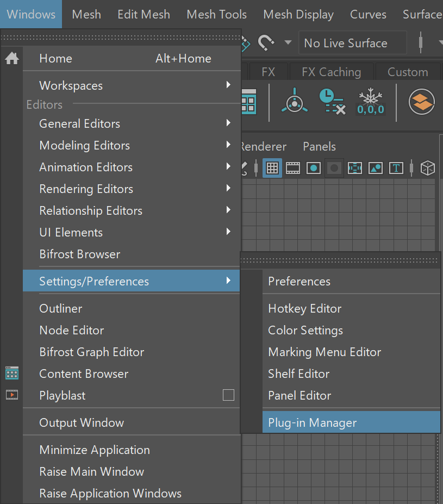Open the Mesh Tools menu
Image resolution: width=443 pixels, height=504 pixels.
coord(216,14)
